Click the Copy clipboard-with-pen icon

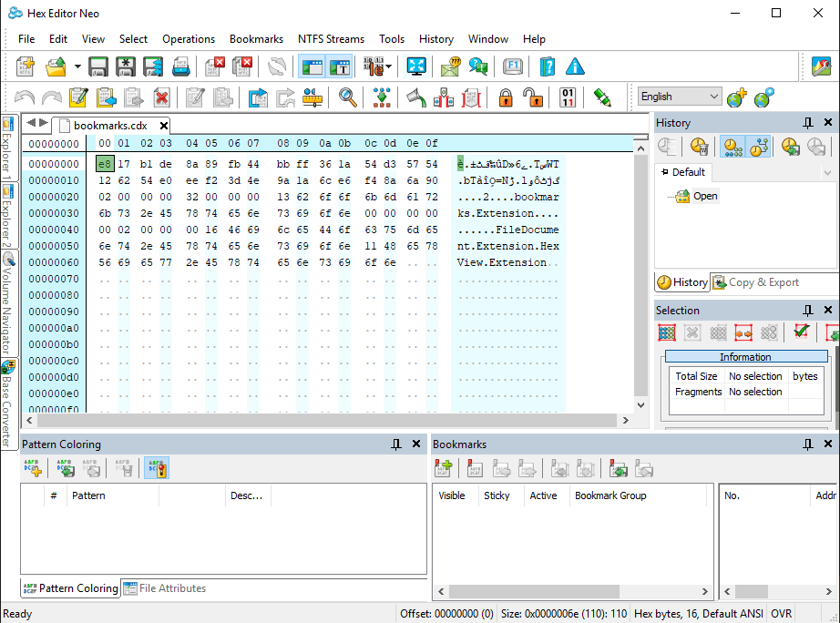[x=78, y=97]
